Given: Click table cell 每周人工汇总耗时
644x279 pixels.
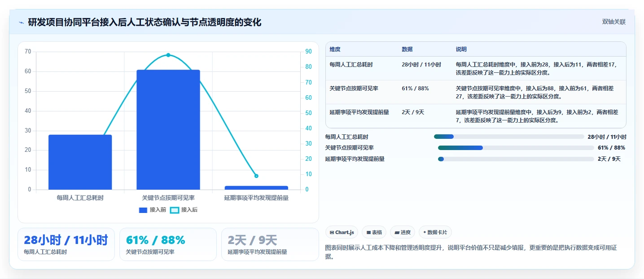Looking at the screenshot, I should (351, 65).
